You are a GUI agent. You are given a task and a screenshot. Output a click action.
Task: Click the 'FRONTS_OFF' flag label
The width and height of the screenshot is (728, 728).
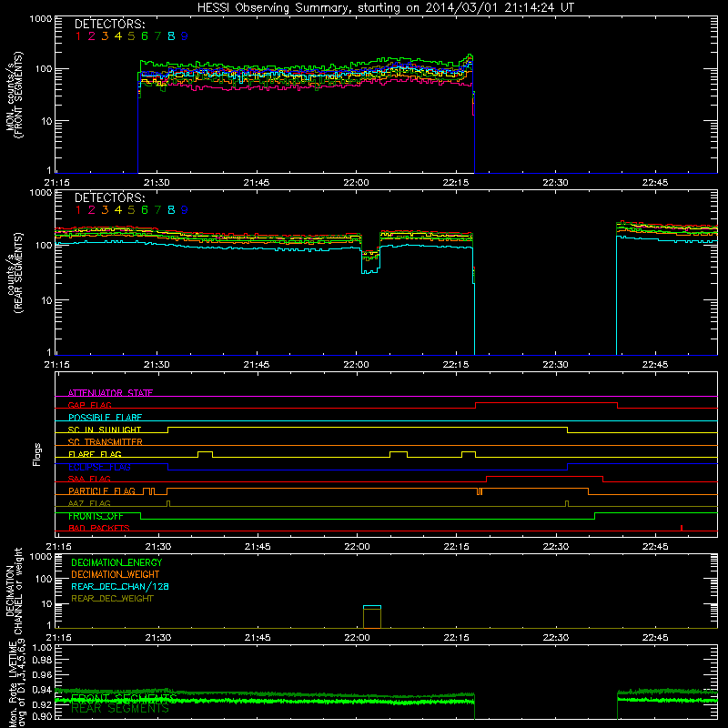click(96, 516)
